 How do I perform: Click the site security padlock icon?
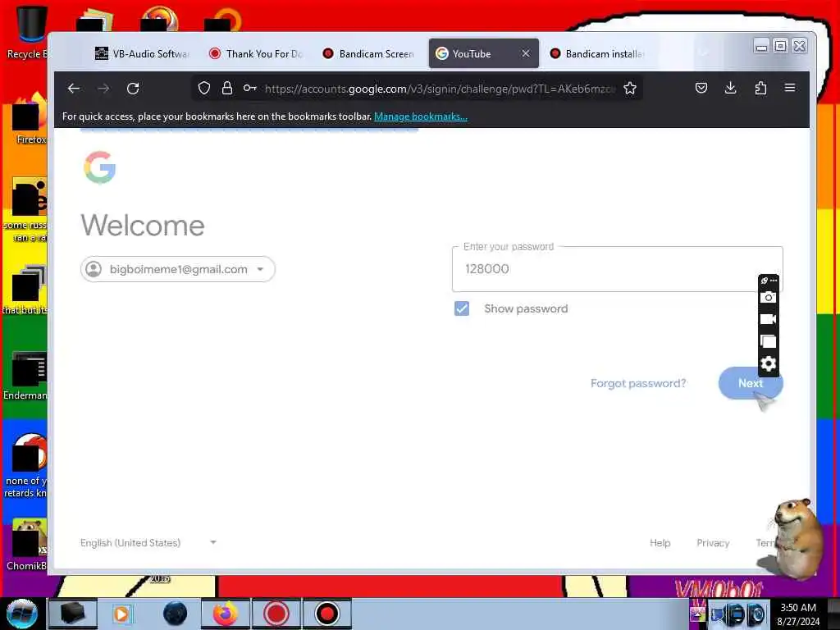[x=227, y=88]
